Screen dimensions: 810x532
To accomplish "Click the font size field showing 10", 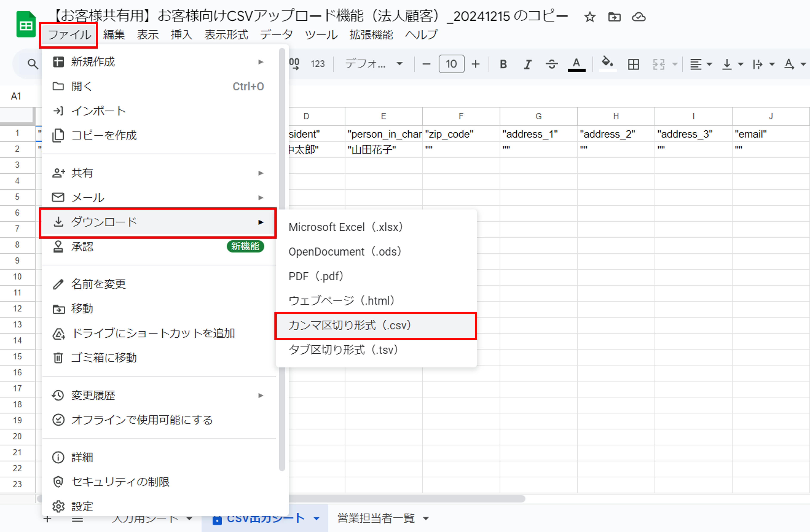I will pyautogui.click(x=451, y=64).
